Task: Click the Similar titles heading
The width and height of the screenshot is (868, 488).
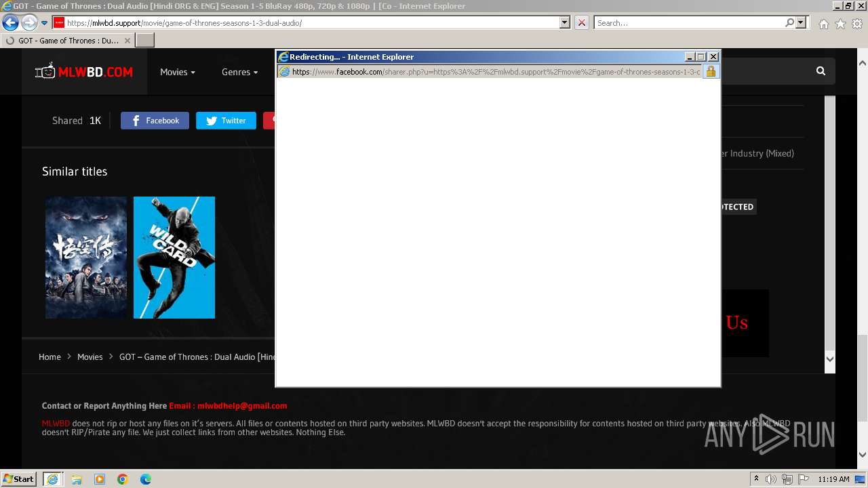Action: (75, 171)
